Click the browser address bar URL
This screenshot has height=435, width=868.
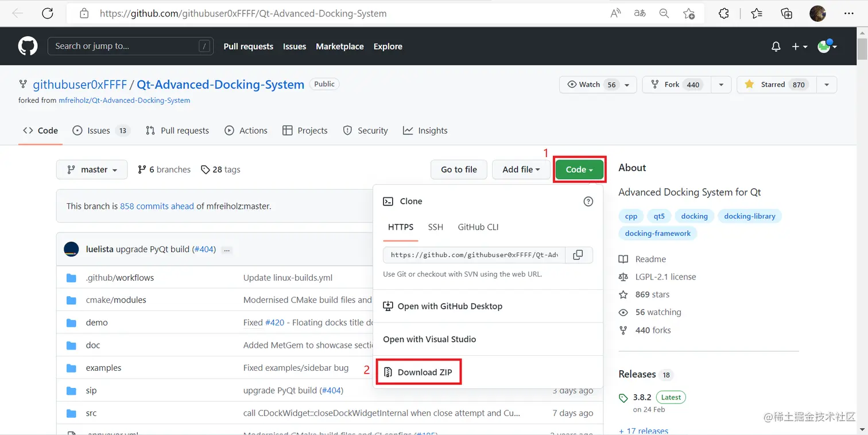coord(243,13)
